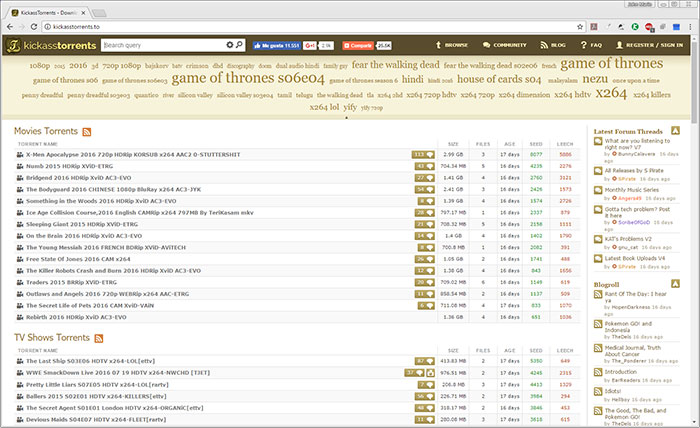
Task: Open Sleeping Giant 2015 HDRip torrent
Action: pos(82,224)
